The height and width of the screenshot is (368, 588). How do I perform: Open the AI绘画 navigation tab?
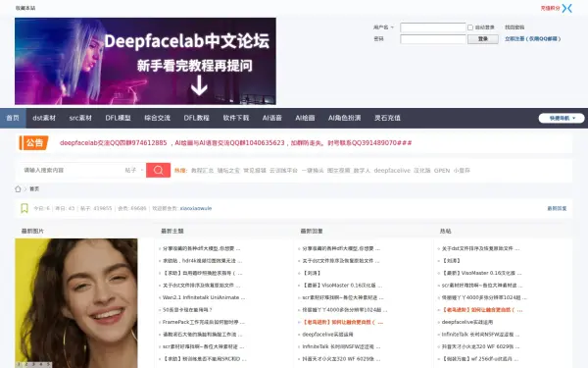tap(305, 118)
